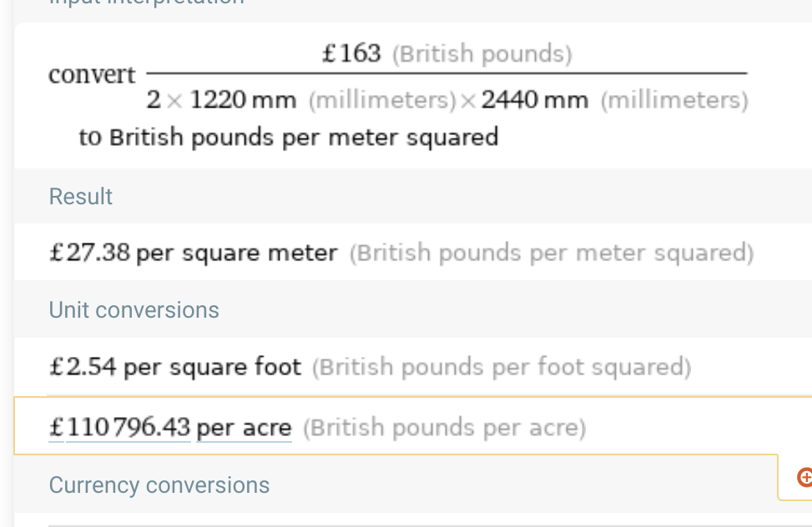Click the £27.38 per square meter result
Image resolution: width=812 pixels, height=527 pixels.
(x=193, y=253)
